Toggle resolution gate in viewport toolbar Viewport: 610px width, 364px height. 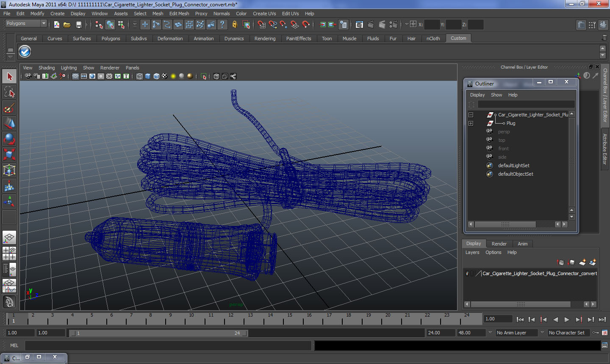pos(92,76)
